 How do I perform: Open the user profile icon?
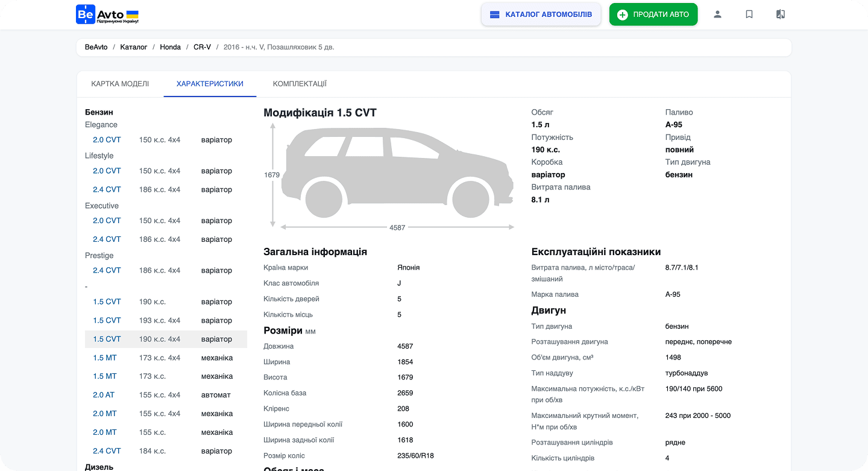717,14
